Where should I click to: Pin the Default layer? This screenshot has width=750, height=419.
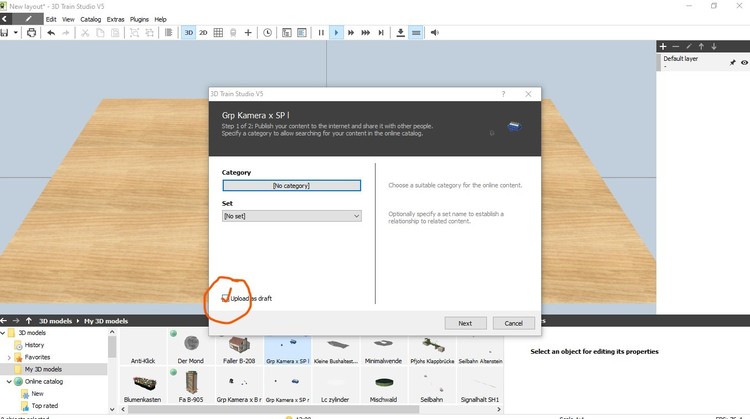(x=732, y=62)
